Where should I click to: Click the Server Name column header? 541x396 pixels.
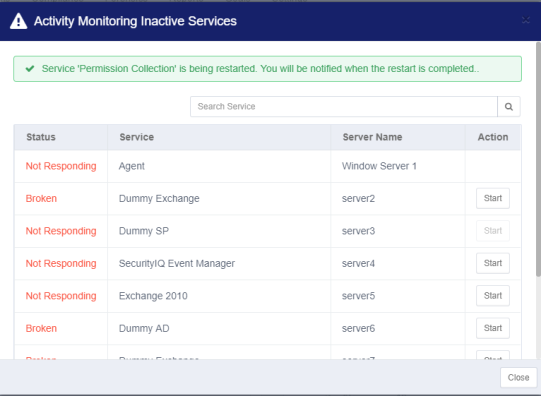pos(372,137)
